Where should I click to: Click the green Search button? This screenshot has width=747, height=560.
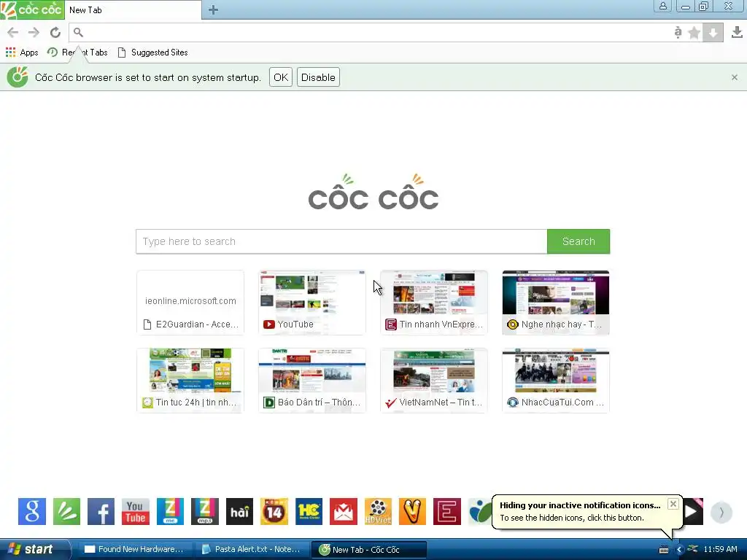[x=578, y=241]
